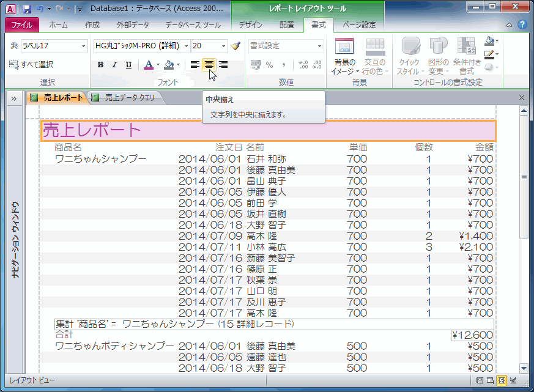Open the 書式設定 number format dropdown
Image resolution: width=534 pixels, height=392 pixels.
[x=319, y=46]
